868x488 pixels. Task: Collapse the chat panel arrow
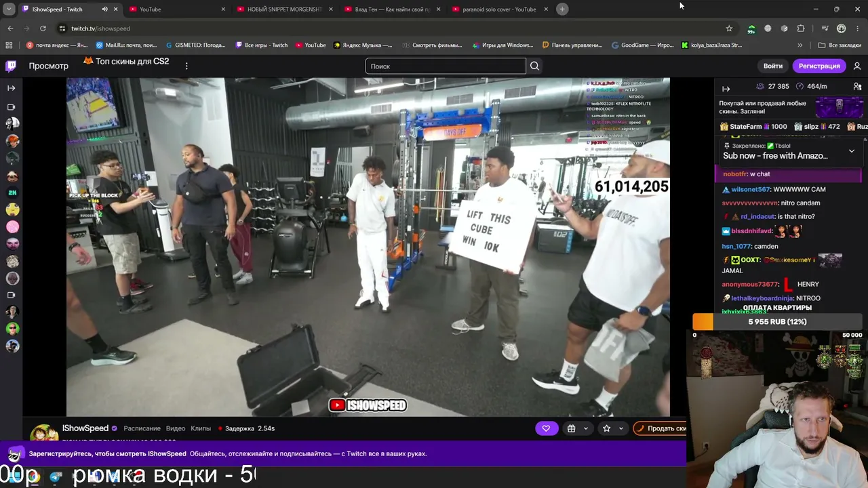pos(726,88)
